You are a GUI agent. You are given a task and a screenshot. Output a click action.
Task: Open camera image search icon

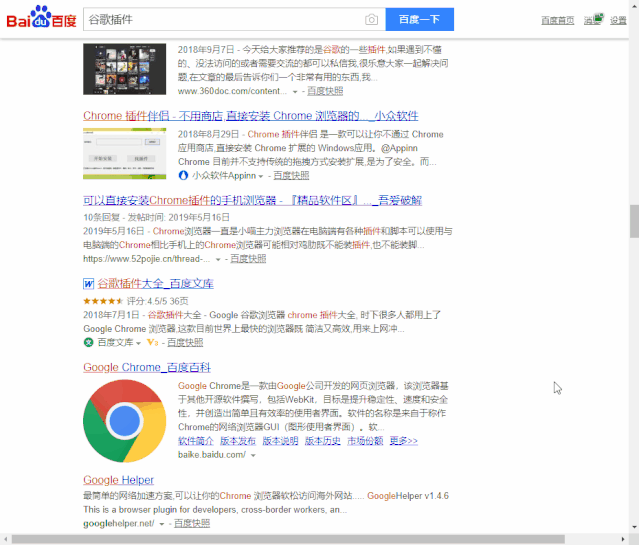point(371,20)
